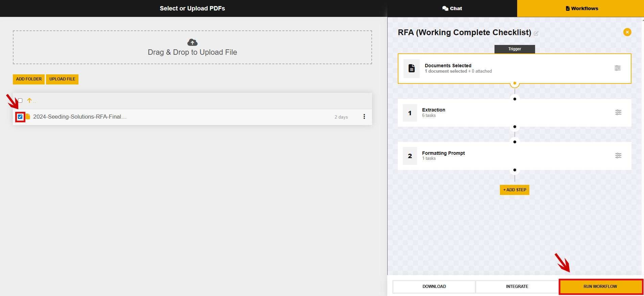Image resolution: width=644 pixels, height=296 pixels.
Task: Uncheck the 2024-Seeding-Solutions-RFA-Final file checkbox
Action: (x=20, y=117)
